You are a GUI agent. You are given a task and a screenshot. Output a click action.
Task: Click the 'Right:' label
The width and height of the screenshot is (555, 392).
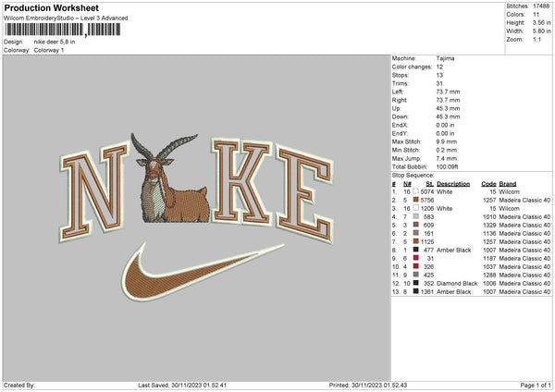(x=400, y=100)
